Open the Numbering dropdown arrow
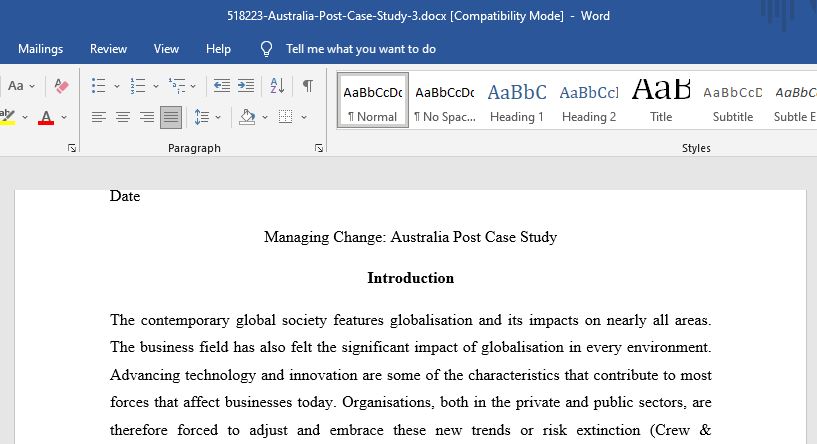The width and height of the screenshot is (817, 444). tap(155, 86)
